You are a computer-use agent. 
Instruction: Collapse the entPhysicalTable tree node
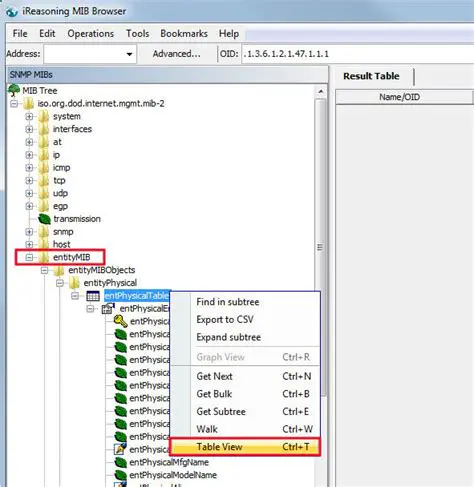[75, 296]
